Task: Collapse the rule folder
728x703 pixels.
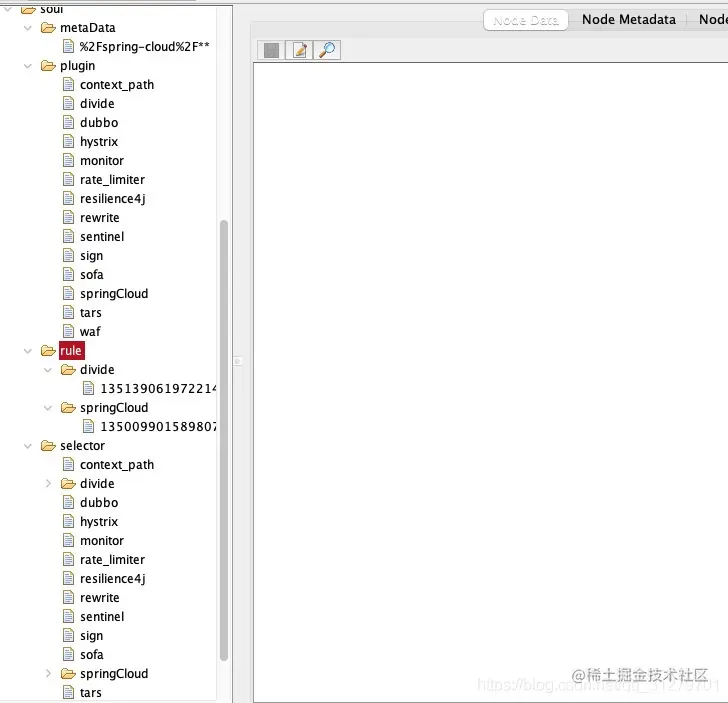Action: point(28,351)
